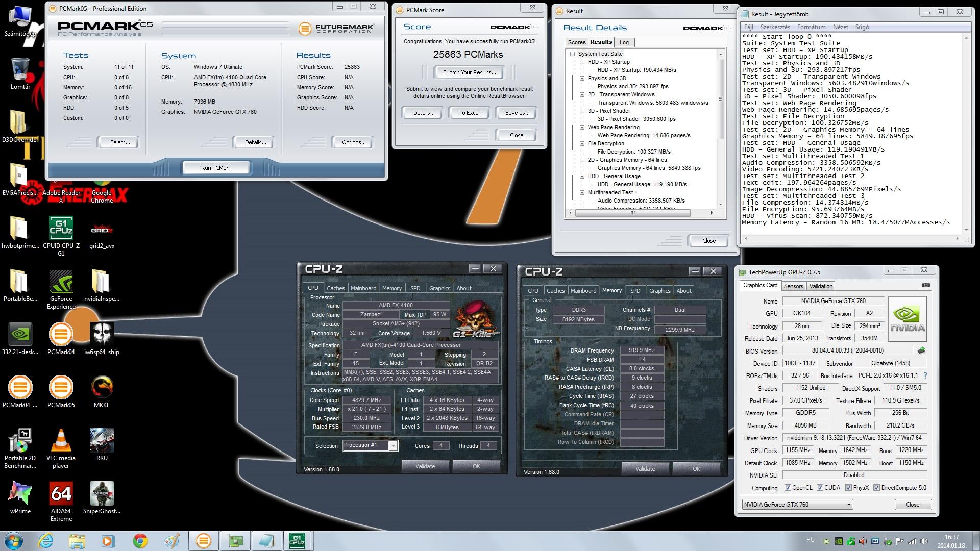Take GPU-Z screenshot with camera icon
This screenshot has height=551, width=980.
(926, 285)
